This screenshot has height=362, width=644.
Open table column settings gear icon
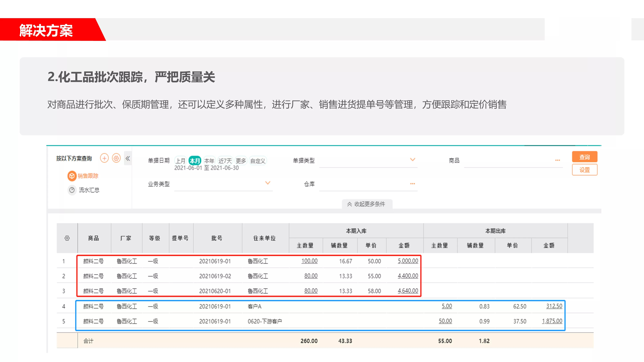click(x=67, y=238)
